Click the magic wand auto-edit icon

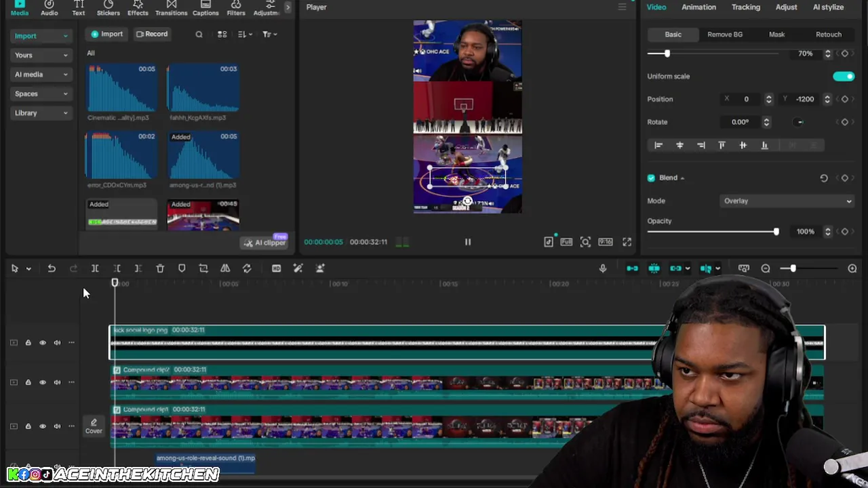click(298, 268)
